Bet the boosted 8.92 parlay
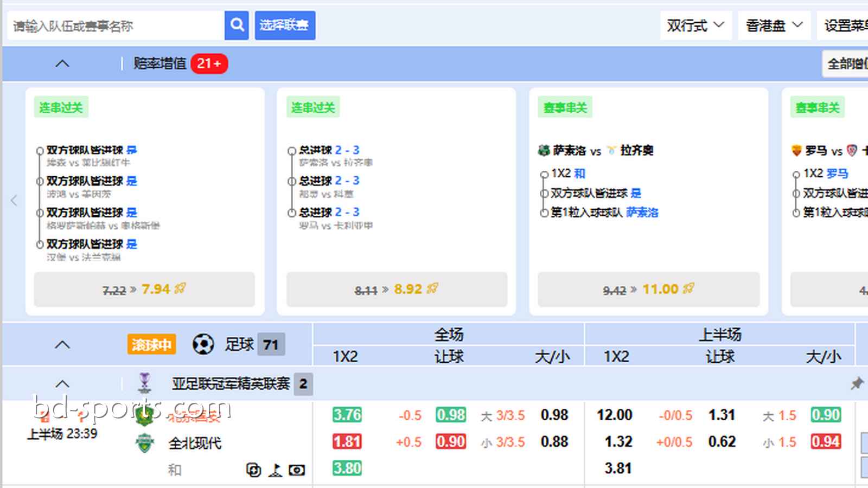The height and width of the screenshot is (488, 868). pos(397,289)
